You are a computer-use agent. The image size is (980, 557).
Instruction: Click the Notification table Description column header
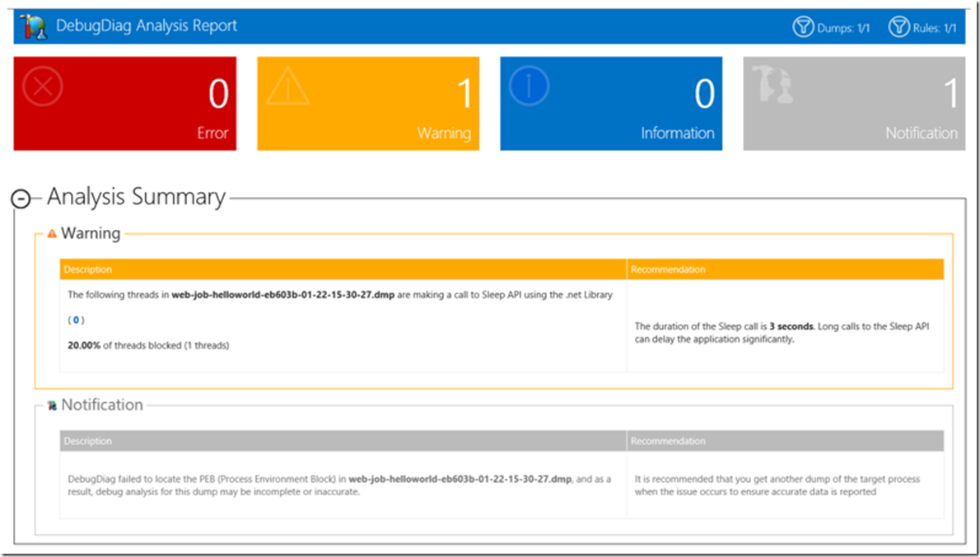tap(343, 441)
